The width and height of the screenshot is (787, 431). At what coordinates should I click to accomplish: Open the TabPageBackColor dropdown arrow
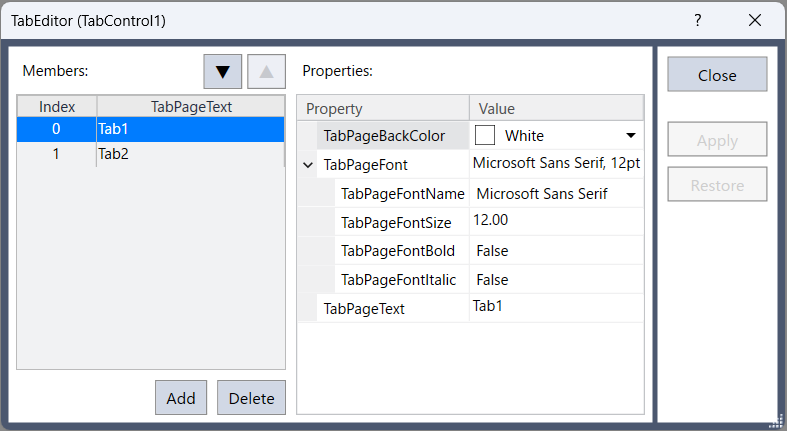[x=631, y=135]
